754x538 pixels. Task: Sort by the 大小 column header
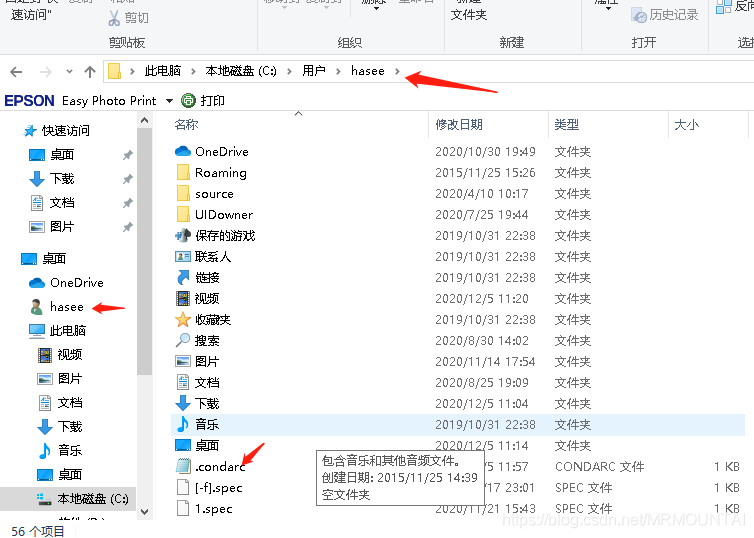pyautogui.click(x=687, y=125)
